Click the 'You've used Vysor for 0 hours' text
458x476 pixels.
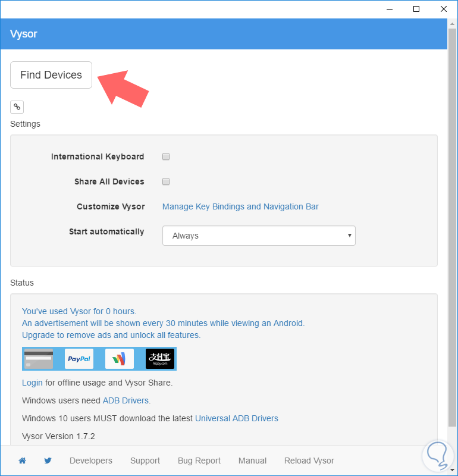pyautogui.click(x=79, y=311)
